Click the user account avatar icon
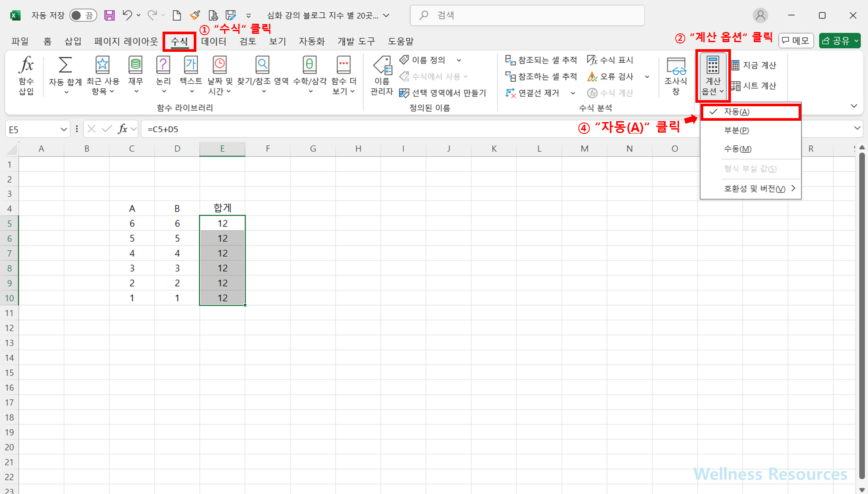The image size is (868, 494). coord(760,15)
